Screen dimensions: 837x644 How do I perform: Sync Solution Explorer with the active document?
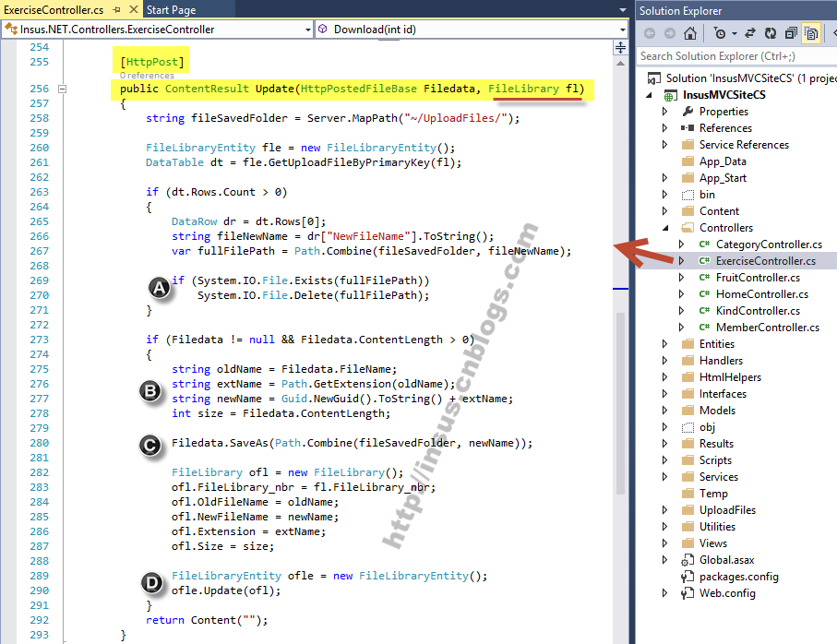coord(750,33)
